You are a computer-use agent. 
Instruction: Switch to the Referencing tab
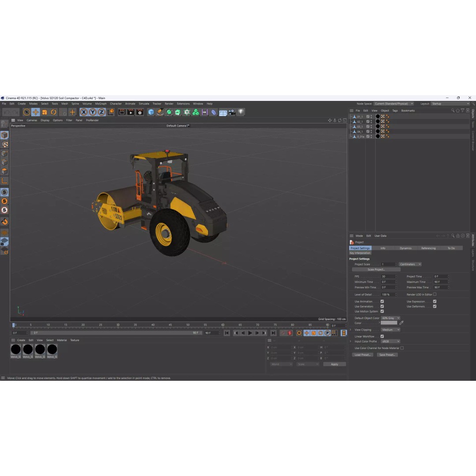(428, 248)
